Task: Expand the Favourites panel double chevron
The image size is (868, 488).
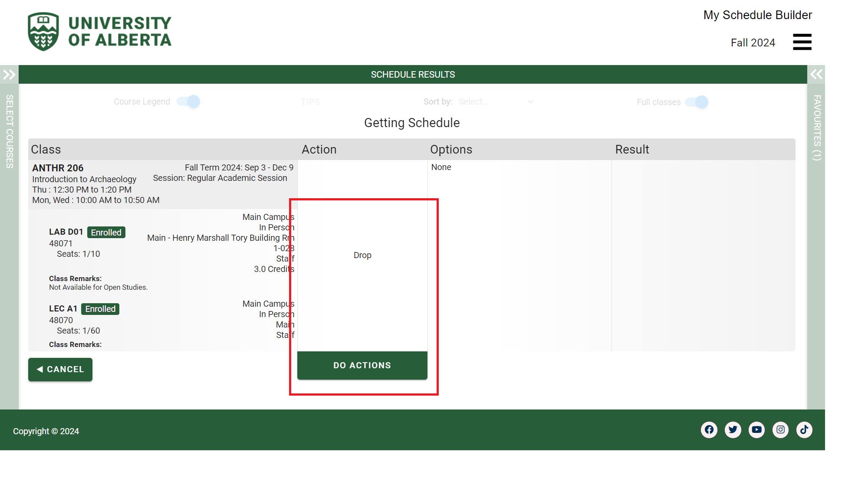Action: 816,75
